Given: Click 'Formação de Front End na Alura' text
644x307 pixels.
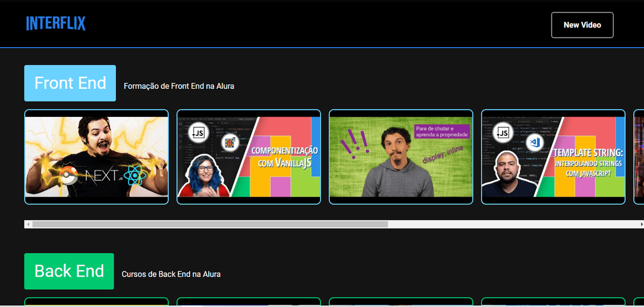Looking at the screenshot, I should coord(179,86).
